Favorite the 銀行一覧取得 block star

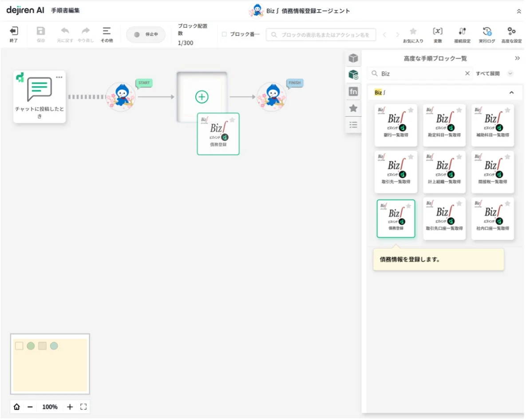pos(411,110)
